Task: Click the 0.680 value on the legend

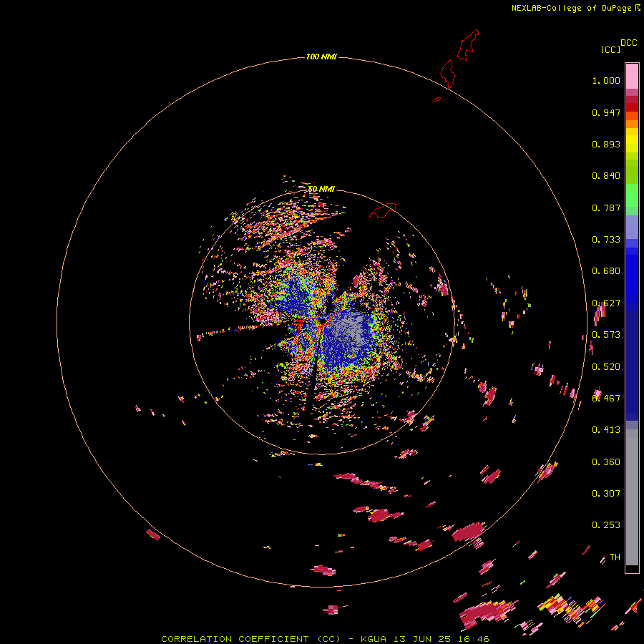Action: pos(606,271)
